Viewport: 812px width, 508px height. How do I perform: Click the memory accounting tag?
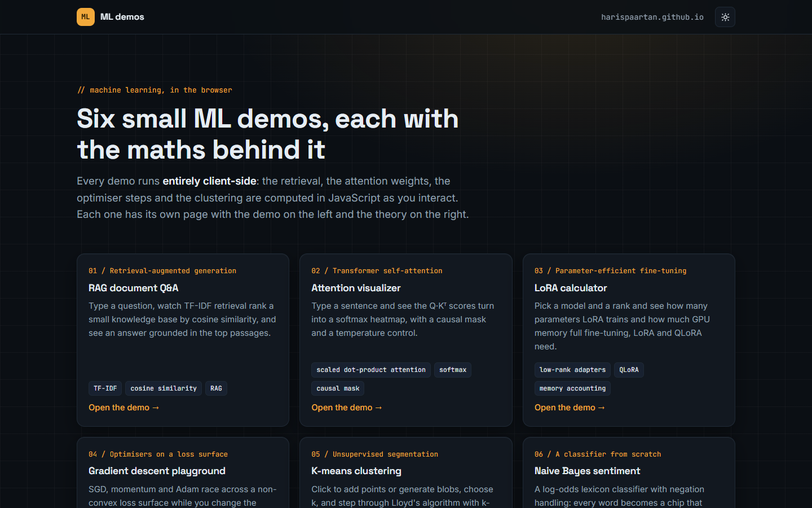[x=572, y=388]
